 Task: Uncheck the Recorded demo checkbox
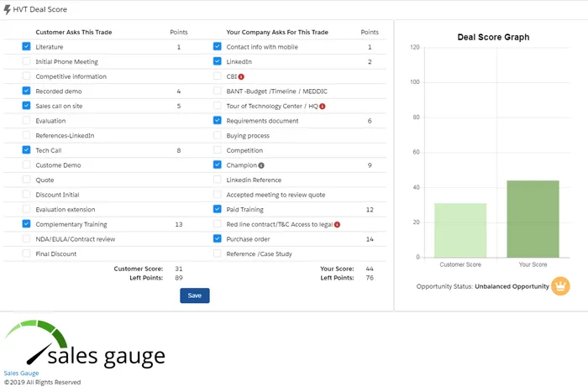coord(26,91)
